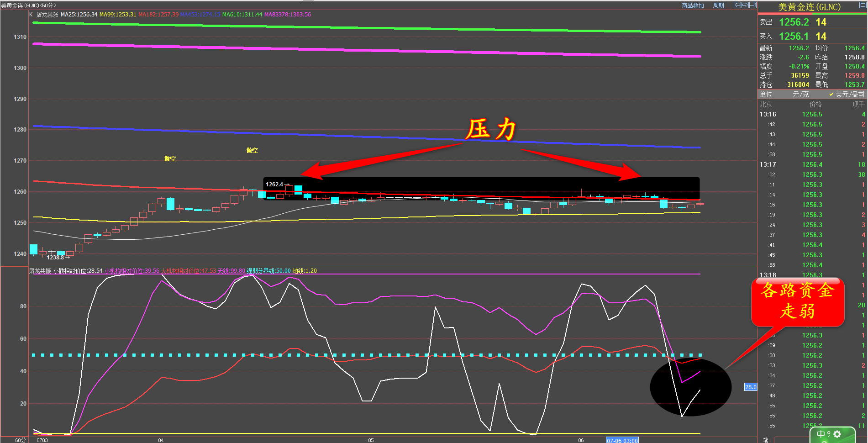Click the 最高 value 1259.8

click(855, 75)
